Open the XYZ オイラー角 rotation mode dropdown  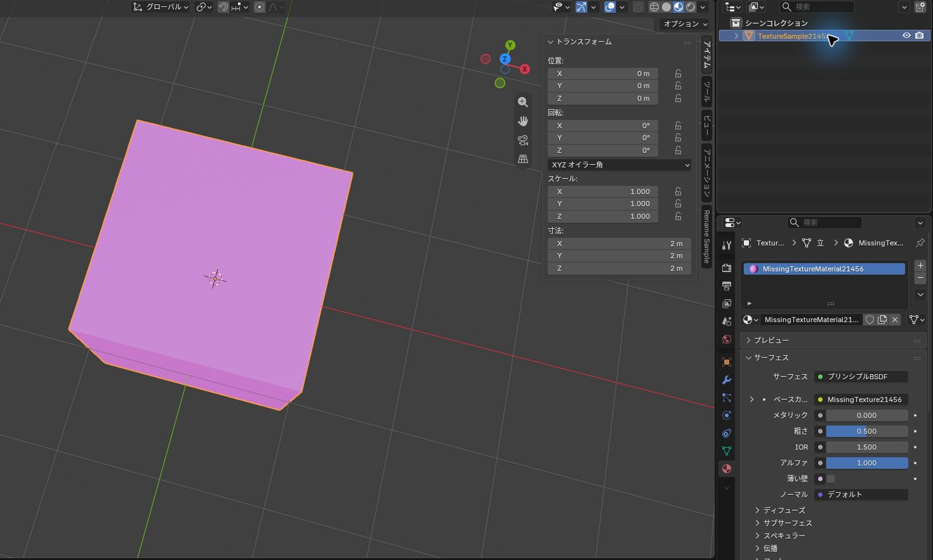619,165
